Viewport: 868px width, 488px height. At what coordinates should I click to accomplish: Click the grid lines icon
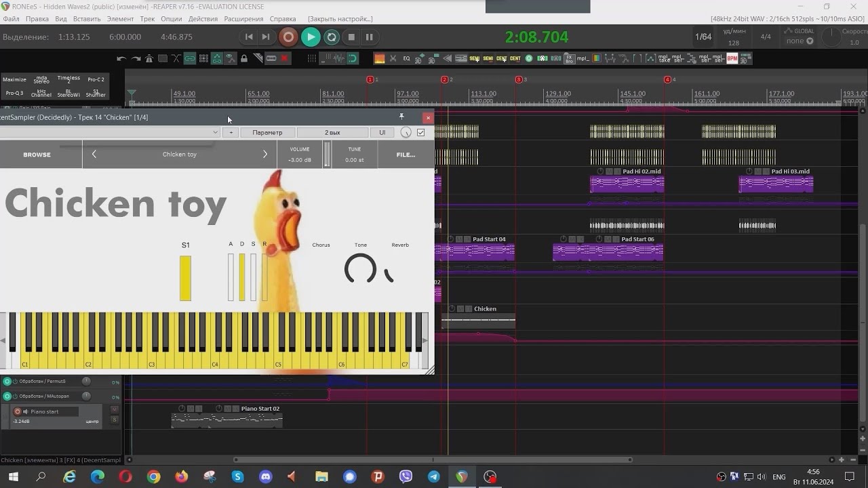(312, 59)
